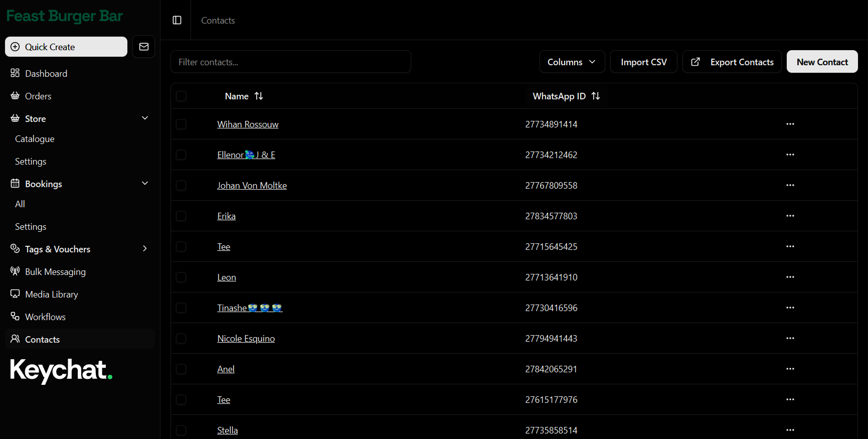Open the Contacts people icon in sidebar
This screenshot has width=868, height=439.
[x=15, y=339]
